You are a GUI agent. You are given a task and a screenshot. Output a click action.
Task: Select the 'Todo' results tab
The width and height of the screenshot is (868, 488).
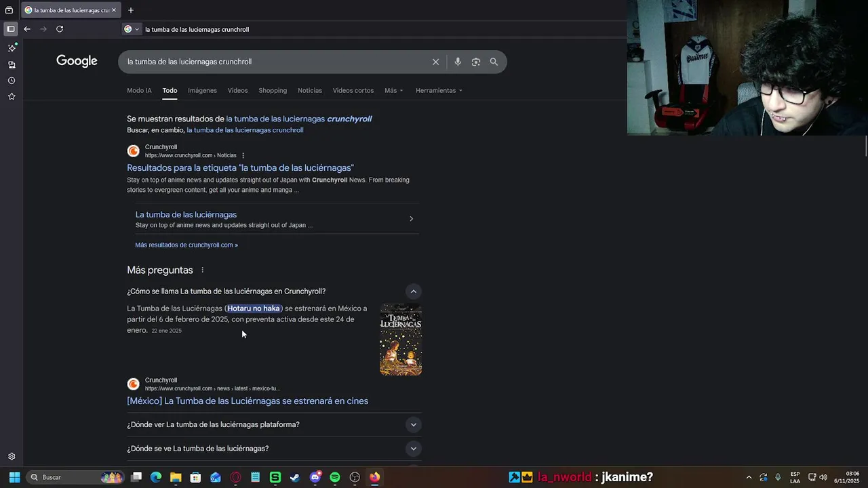(x=170, y=90)
